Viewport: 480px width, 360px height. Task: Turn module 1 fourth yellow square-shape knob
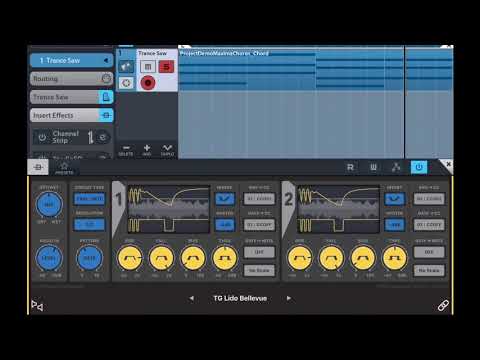(225, 258)
